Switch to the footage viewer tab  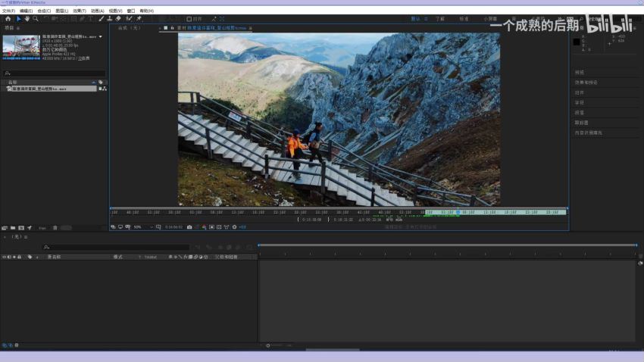[211, 28]
